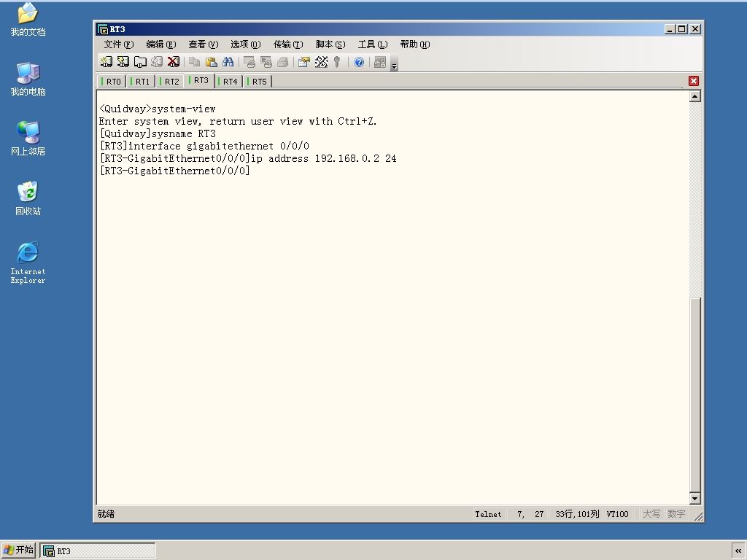747x560 pixels.
Task: Click the blue Help question icon
Action: (359, 62)
